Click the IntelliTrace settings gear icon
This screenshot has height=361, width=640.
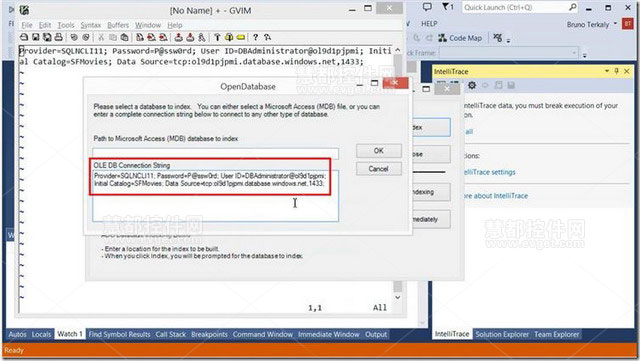point(472,85)
